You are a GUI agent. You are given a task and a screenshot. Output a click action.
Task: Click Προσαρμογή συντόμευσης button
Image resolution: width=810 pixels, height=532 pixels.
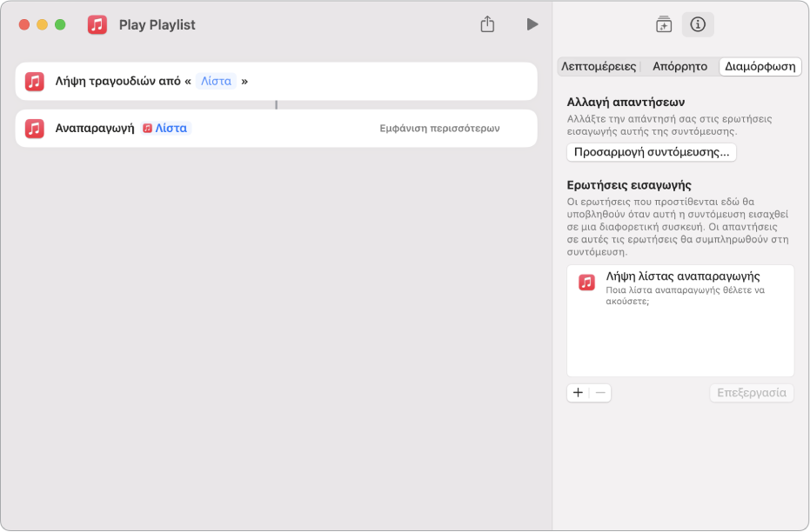(x=652, y=152)
